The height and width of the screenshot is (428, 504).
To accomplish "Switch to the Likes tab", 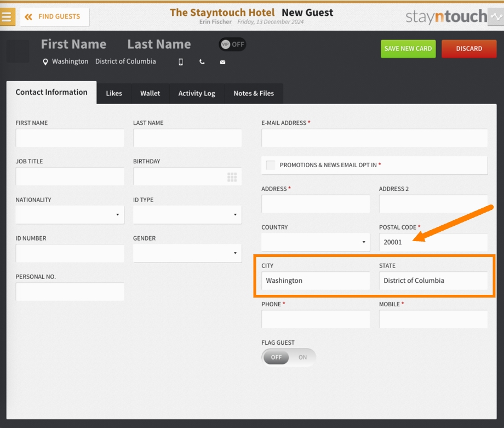I will point(114,94).
